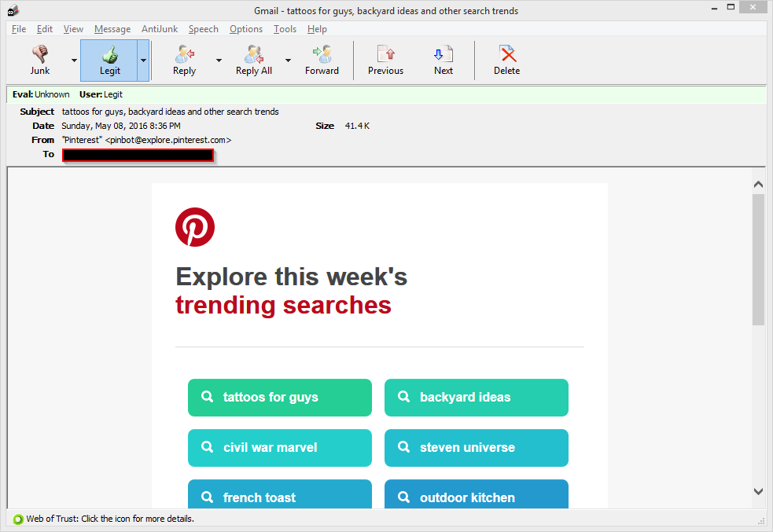Open the View menu
The height and width of the screenshot is (532, 773).
73,29
